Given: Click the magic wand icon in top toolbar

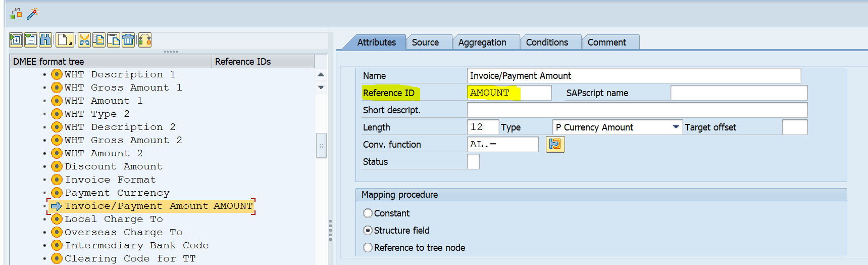Looking at the screenshot, I should (32, 14).
